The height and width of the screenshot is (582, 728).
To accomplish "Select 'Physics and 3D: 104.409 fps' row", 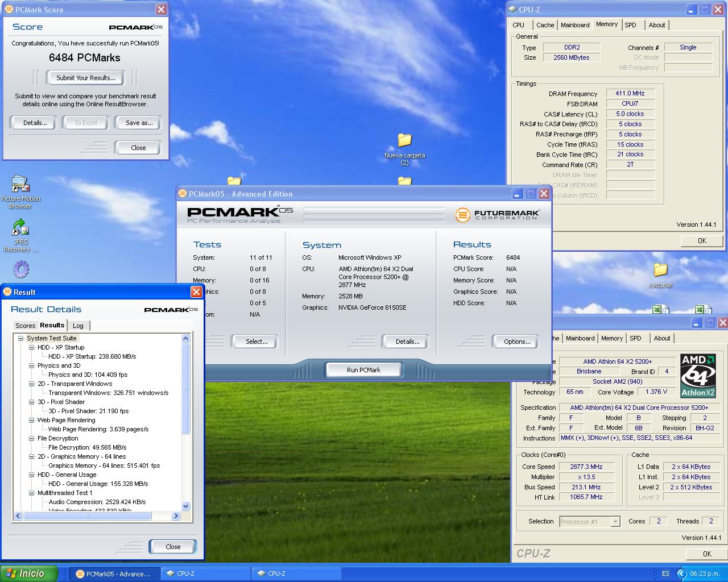I will click(88, 375).
